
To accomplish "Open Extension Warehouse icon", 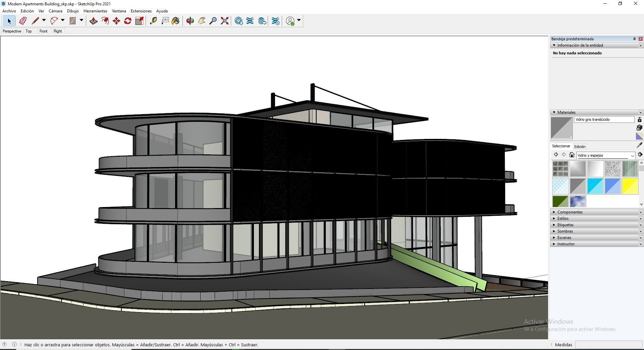I will click(250, 21).
